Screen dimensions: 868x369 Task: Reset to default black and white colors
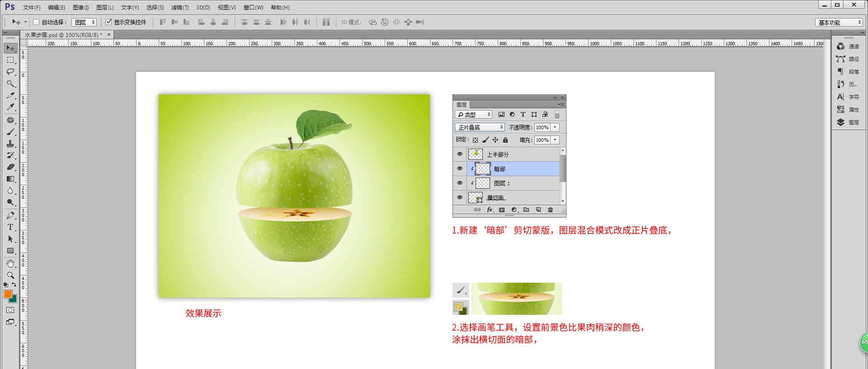click(6, 285)
